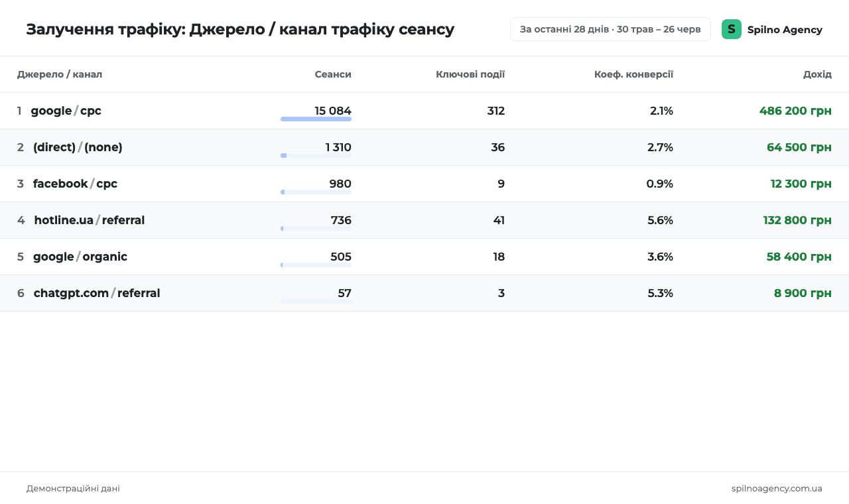
Task: Click the 486 200 грн revenue value
Action: 795,111
